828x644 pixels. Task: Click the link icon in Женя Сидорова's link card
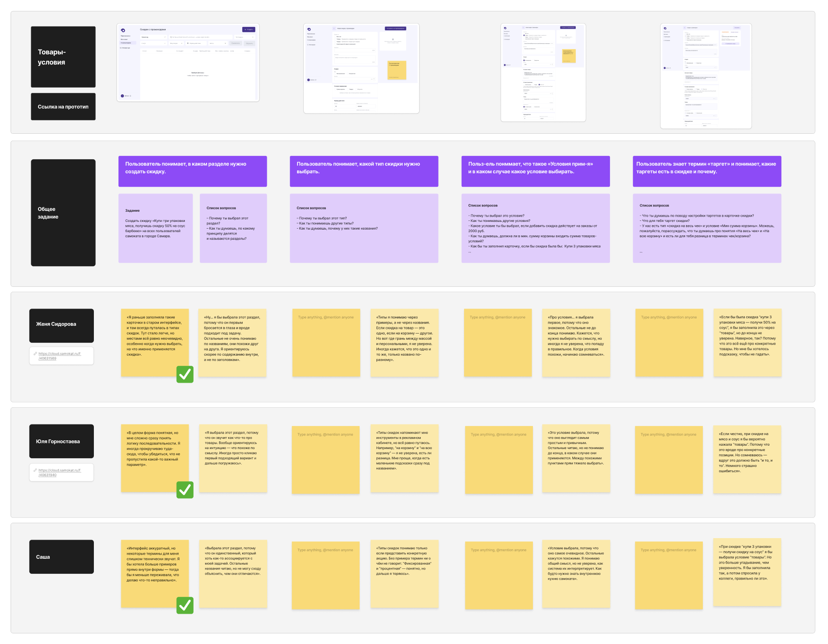pyautogui.click(x=35, y=354)
